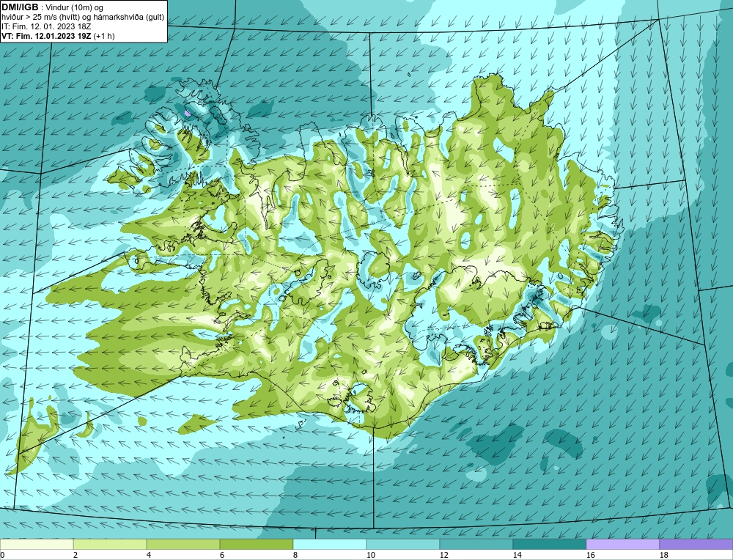The width and height of the screenshot is (733, 560).
Task: Click the 14–16 m/s dark teal legend swatch
Action: click(550, 544)
